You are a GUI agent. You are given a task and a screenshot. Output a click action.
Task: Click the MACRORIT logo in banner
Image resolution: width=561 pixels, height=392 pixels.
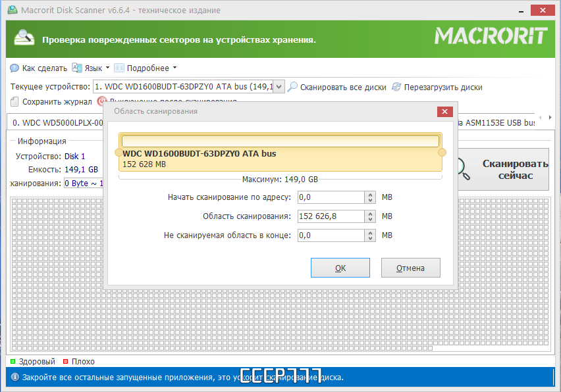(x=491, y=36)
